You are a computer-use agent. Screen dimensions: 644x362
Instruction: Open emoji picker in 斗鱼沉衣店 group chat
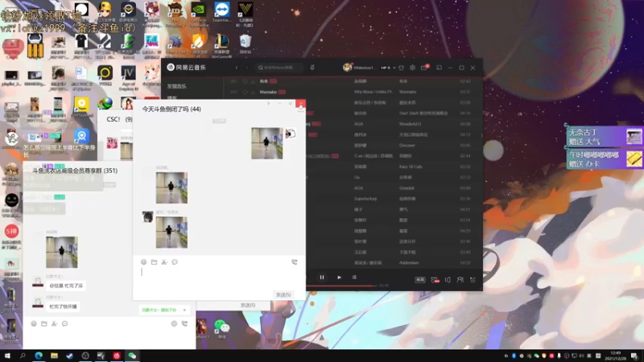tap(34, 324)
